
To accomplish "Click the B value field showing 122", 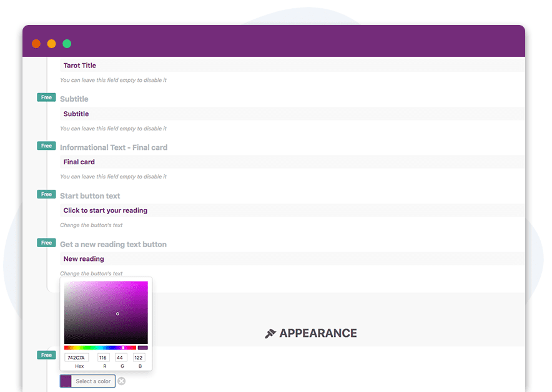I will pyautogui.click(x=139, y=358).
